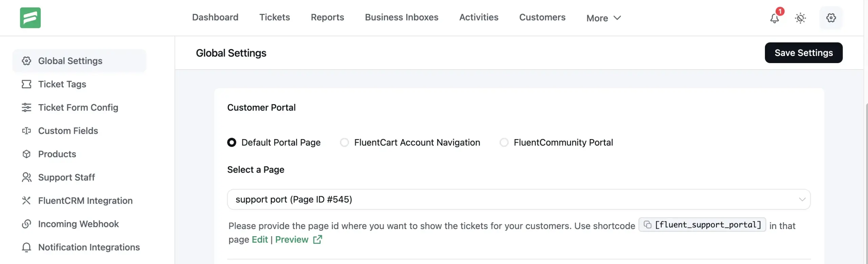Click the Custom Fields sidebar icon
The height and width of the screenshot is (264, 868).
(26, 131)
